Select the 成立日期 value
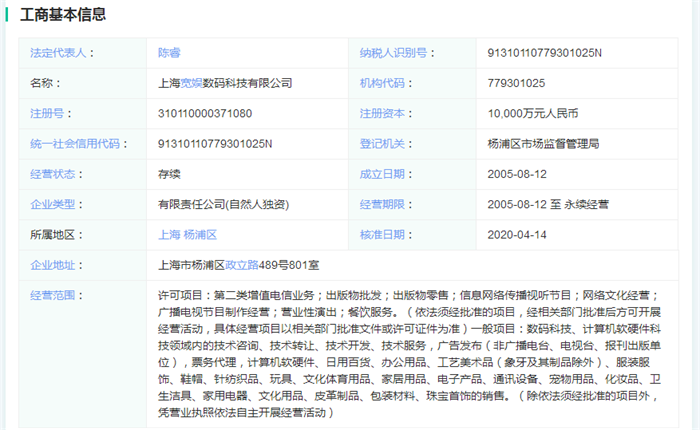The width and height of the screenshot is (700, 430). (517, 174)
